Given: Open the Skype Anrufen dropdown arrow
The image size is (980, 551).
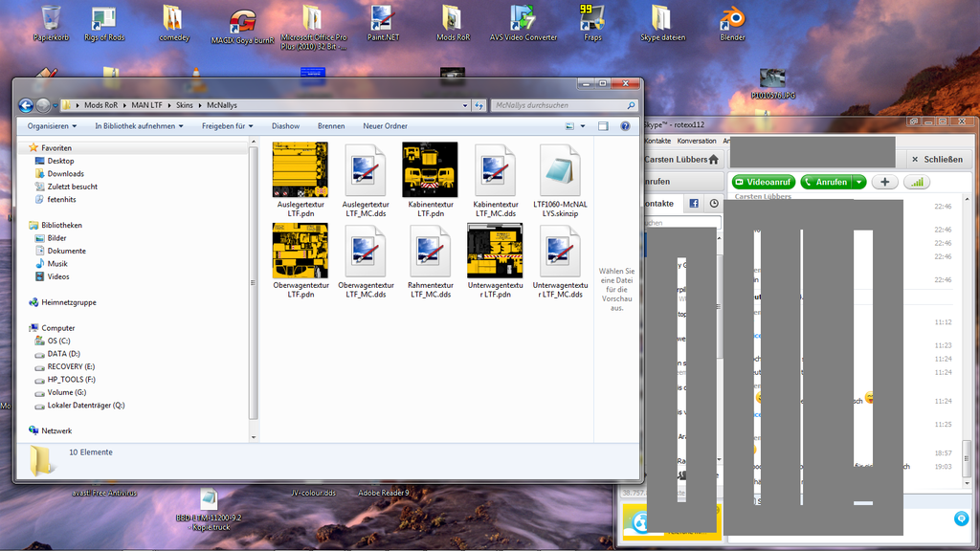Looking at the screenshot, I should point(858,183).
